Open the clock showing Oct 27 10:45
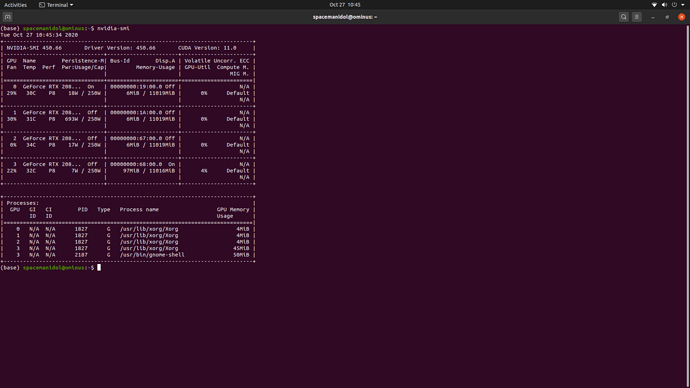The image size is (690, 388). pyautogui.click(x=345, y=5)
